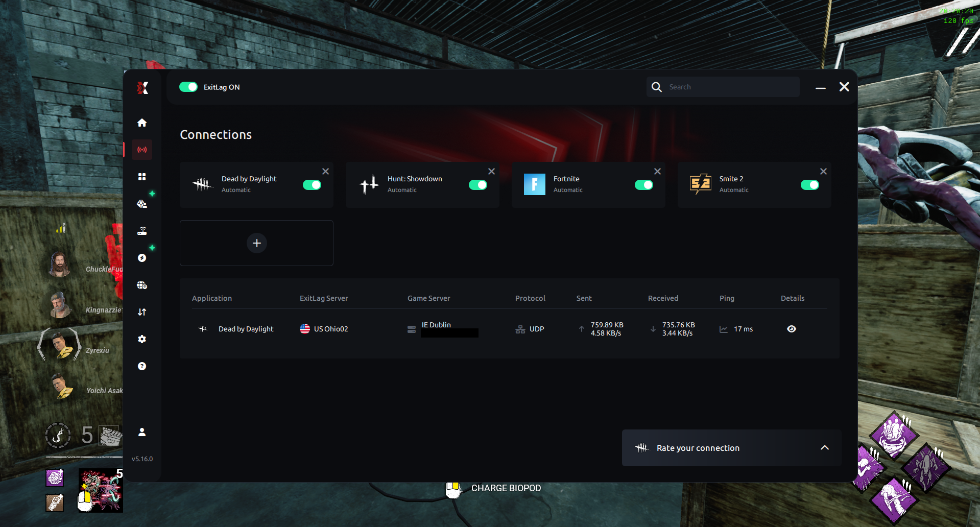The height and width of the screenshot is (527, 980).
Task: Collapse the Rate your connection panel
Action: (x=824, y=447)
